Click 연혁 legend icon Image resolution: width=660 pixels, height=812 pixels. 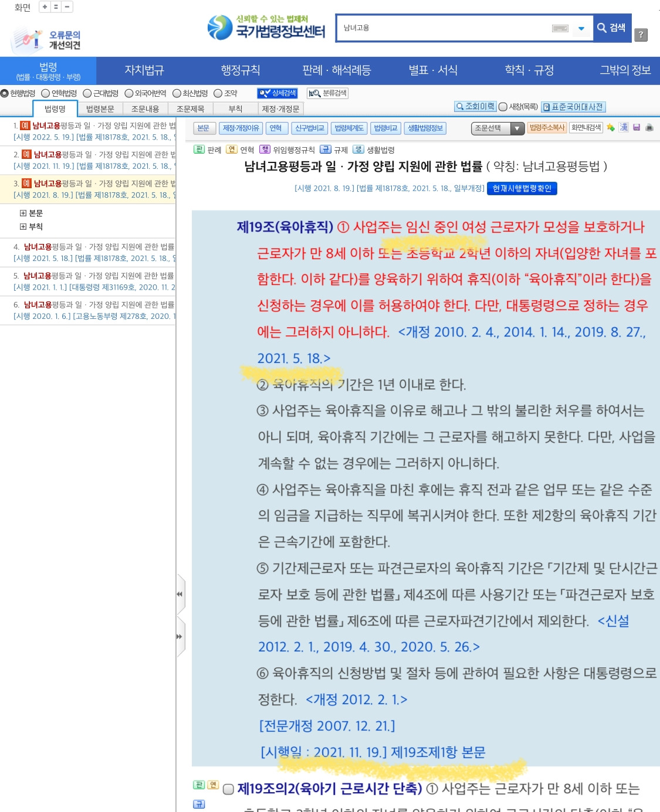232,150
